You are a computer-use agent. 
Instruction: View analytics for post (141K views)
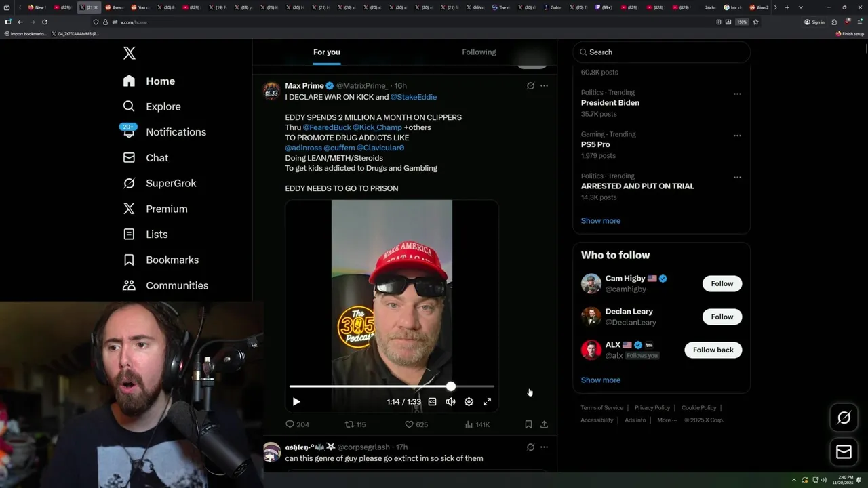pos(477,424)
